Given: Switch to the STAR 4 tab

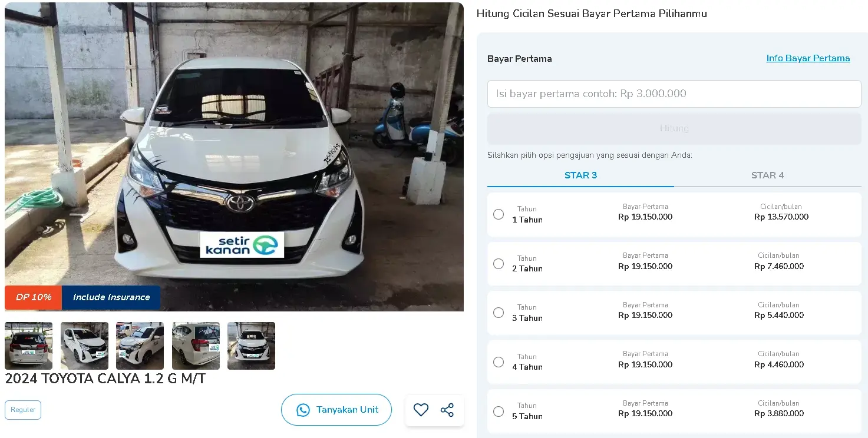Looking at the screenshot, I should pyautogui.click(x=767, y=175).
